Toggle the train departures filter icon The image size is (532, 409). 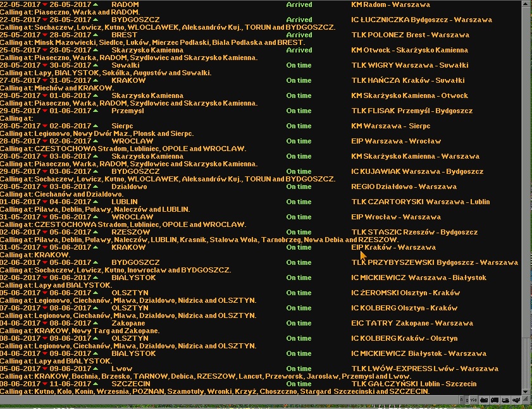[x=483, y=400]
